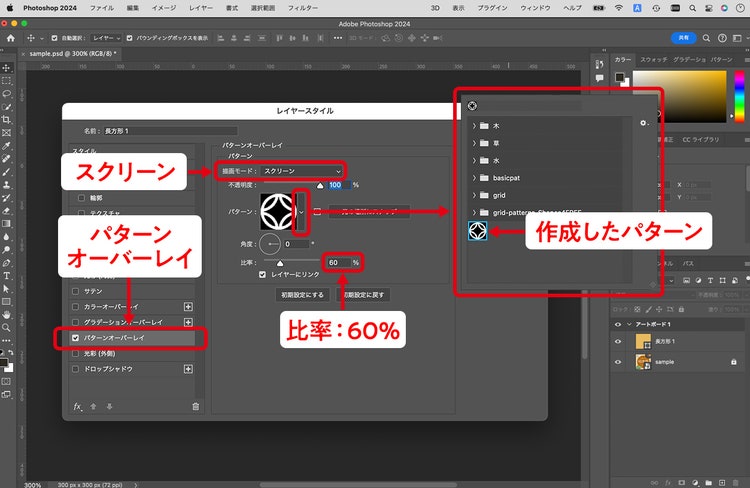Expand the 水 pattern folder
This screenshot has height=488, width=750.
pos(474,160)
